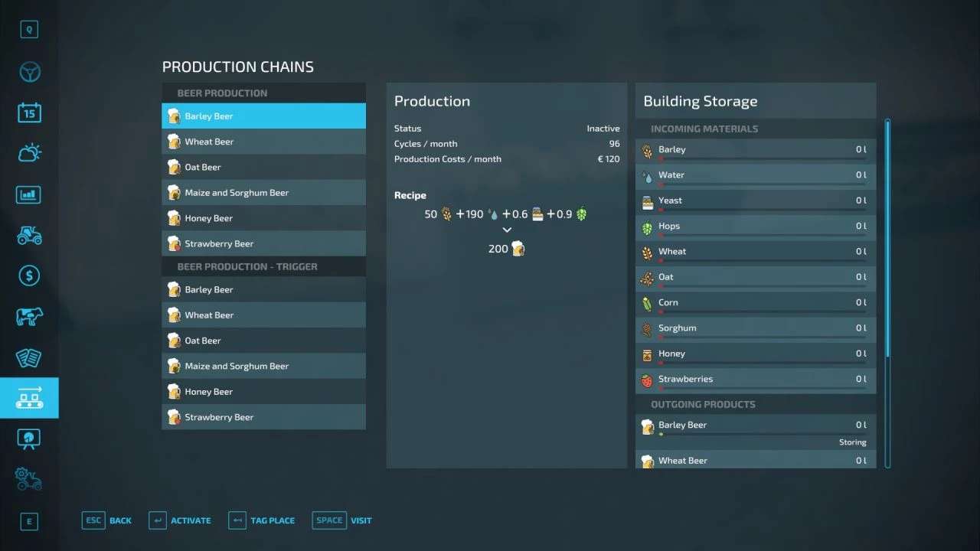Select Honey Beer under Beer Production
This screenshot has height=551, width=980.
263,218
